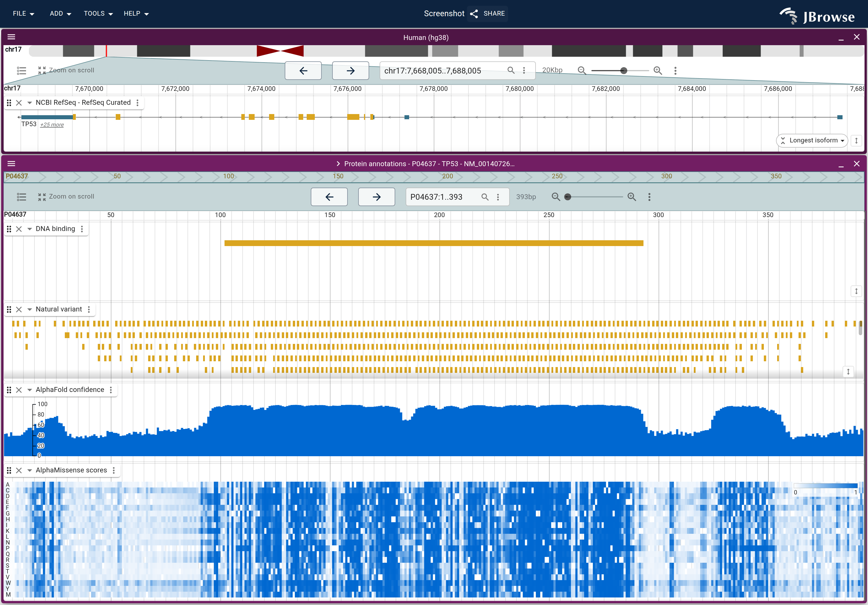Click DNA binding track height resize handle
868x605 pixels.
[856, 291]
